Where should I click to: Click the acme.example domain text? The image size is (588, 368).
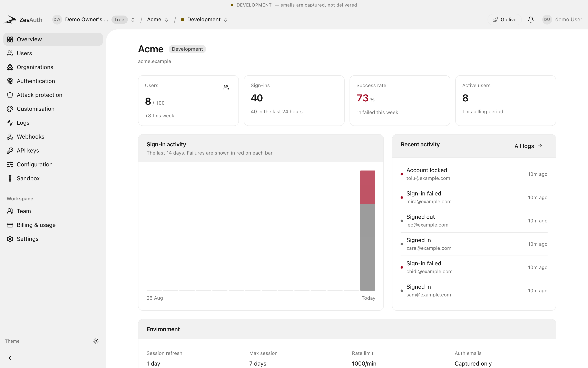click(x=155, y=61)
